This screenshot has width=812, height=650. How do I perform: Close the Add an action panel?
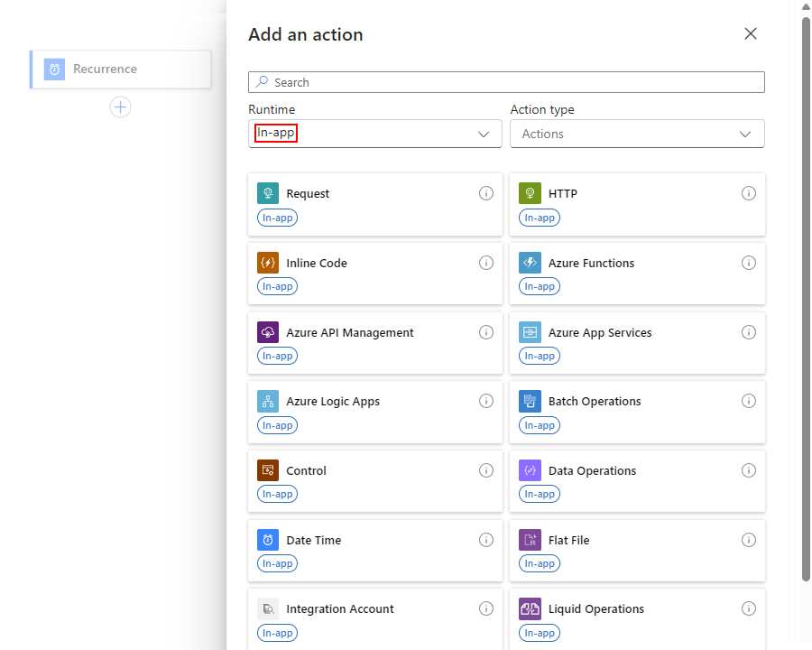[x=751, y=34]
